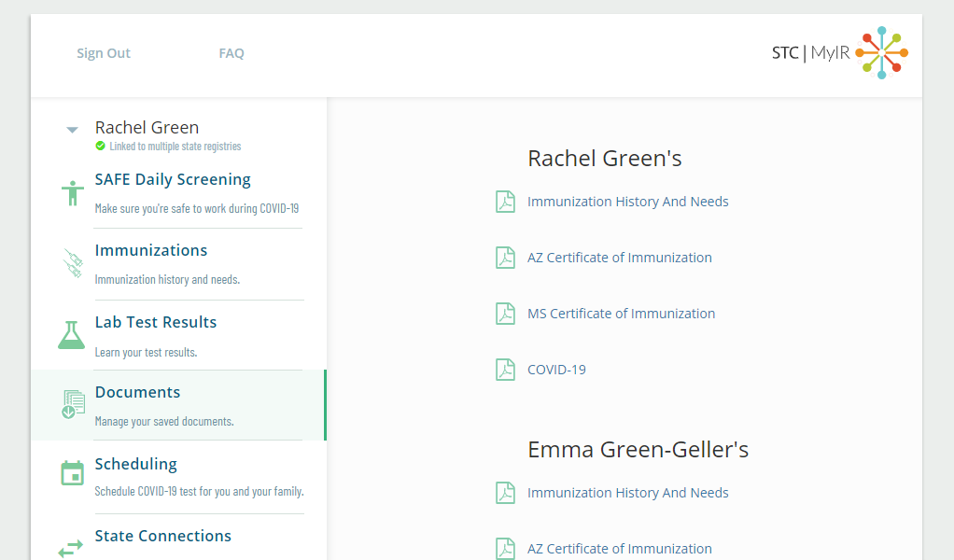The width and height of the screenshot is (954, 560).
Task: Click the Scheduling calendar icon
Action: (72, 473)
